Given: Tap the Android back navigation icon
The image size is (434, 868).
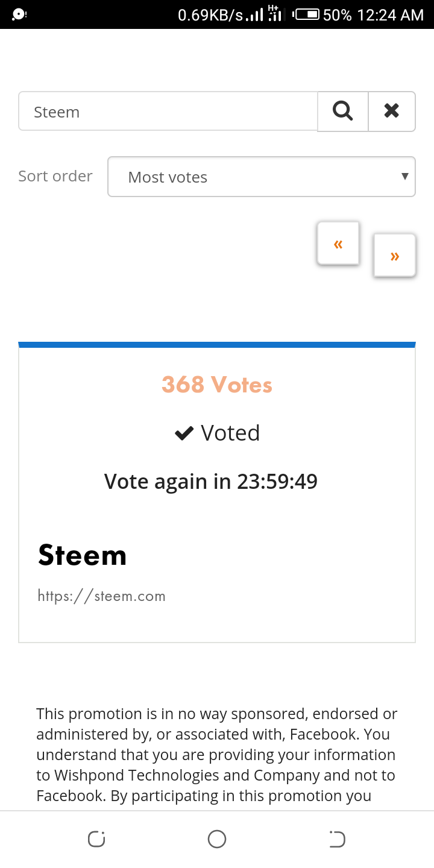Looking at the screenshot, I should coord(338,839).
